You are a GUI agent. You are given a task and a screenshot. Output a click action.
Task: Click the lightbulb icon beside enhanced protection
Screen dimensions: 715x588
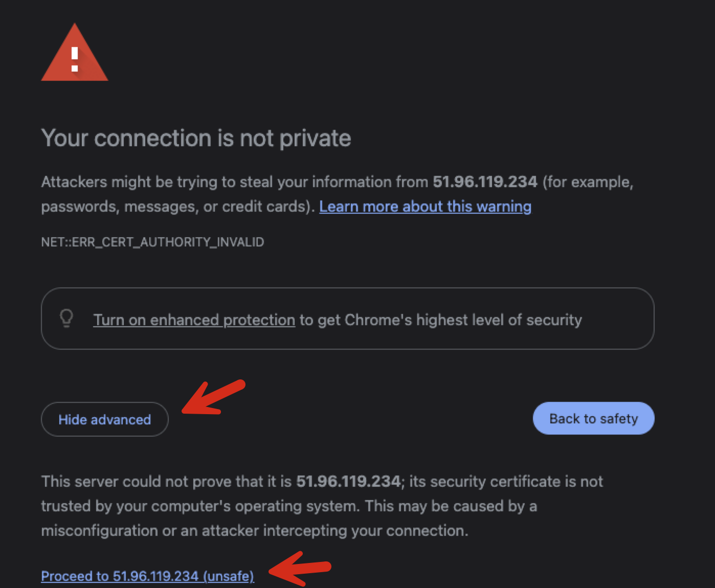point(66,318)
